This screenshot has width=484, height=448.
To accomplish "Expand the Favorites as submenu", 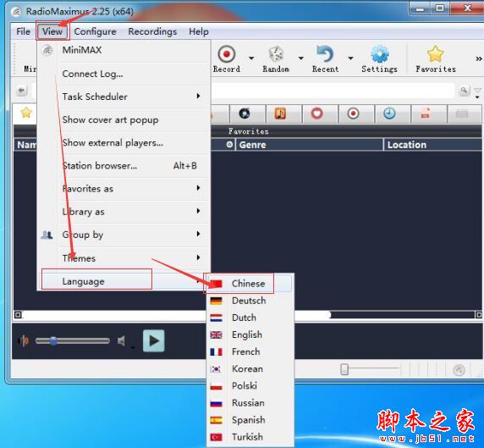I will coord(124,189).
